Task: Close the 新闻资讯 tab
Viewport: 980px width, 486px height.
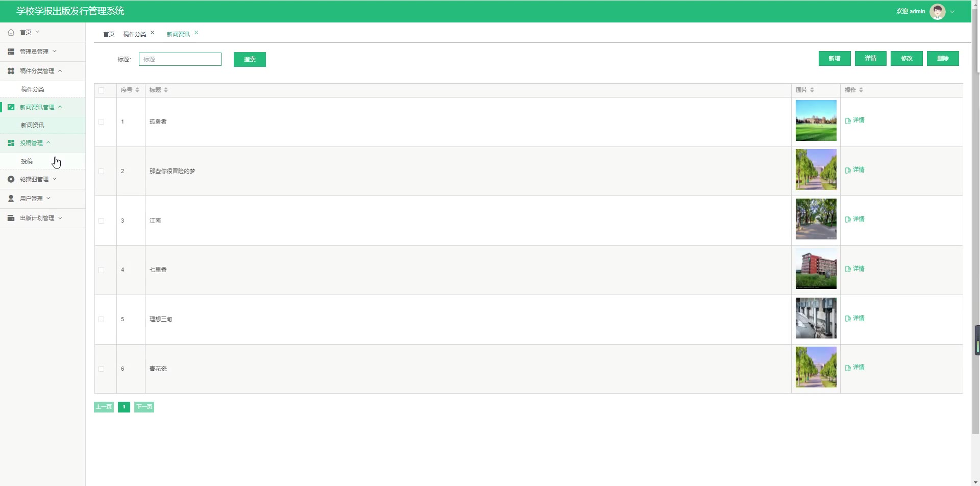Action: 196,33
